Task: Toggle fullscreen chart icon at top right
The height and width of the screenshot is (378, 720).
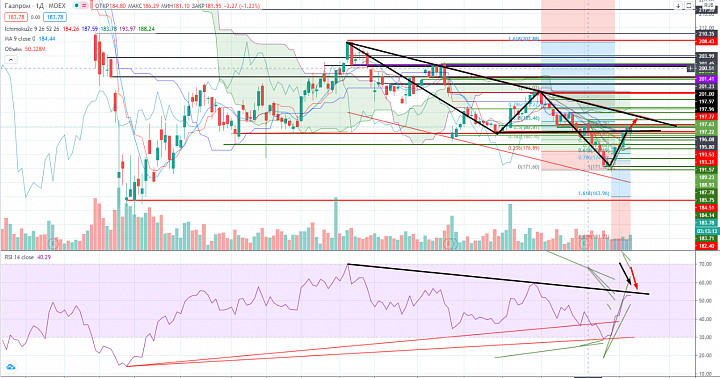Action: [689, 6]
